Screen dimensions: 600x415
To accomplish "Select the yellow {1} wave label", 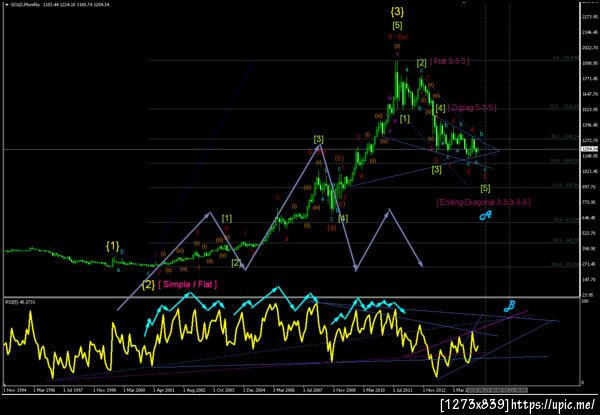I will (112, 247).
